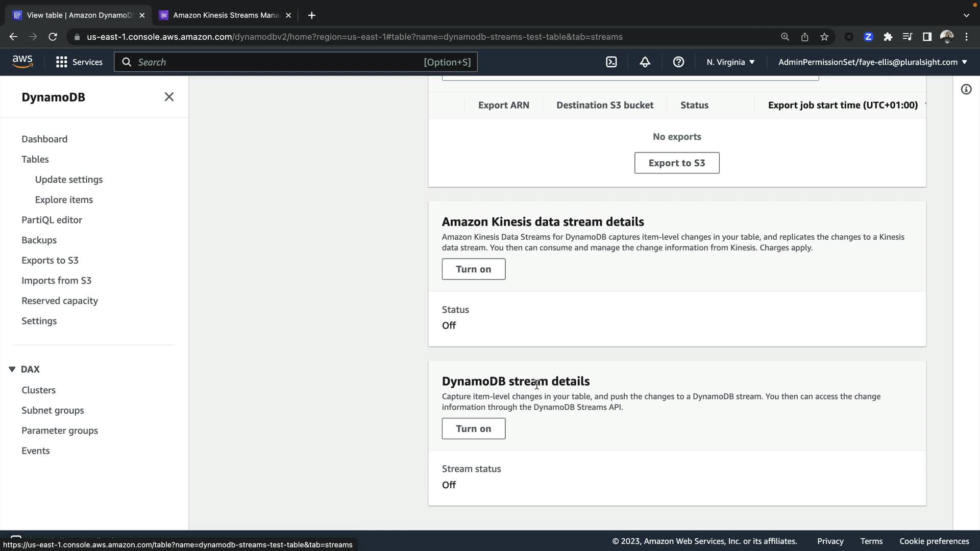Turn on DynamoDB stream
This screenshot has width=980, height=551.
coord(473,429)
